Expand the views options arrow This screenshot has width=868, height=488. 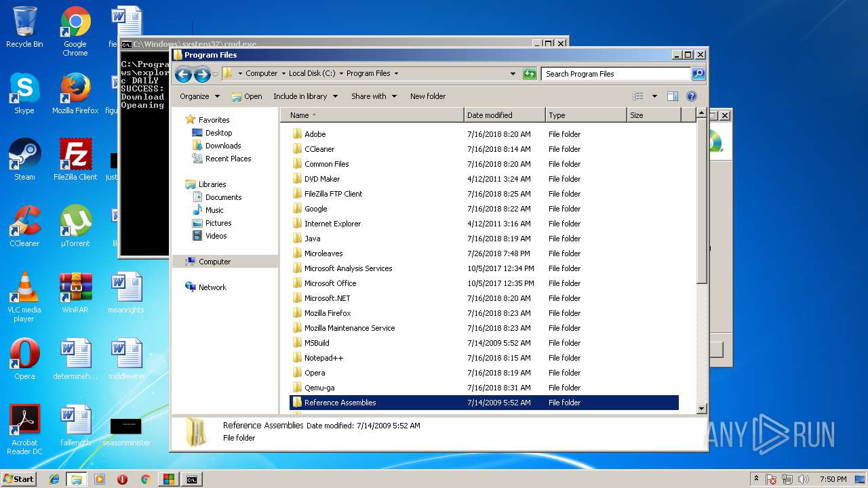(654, 96)
